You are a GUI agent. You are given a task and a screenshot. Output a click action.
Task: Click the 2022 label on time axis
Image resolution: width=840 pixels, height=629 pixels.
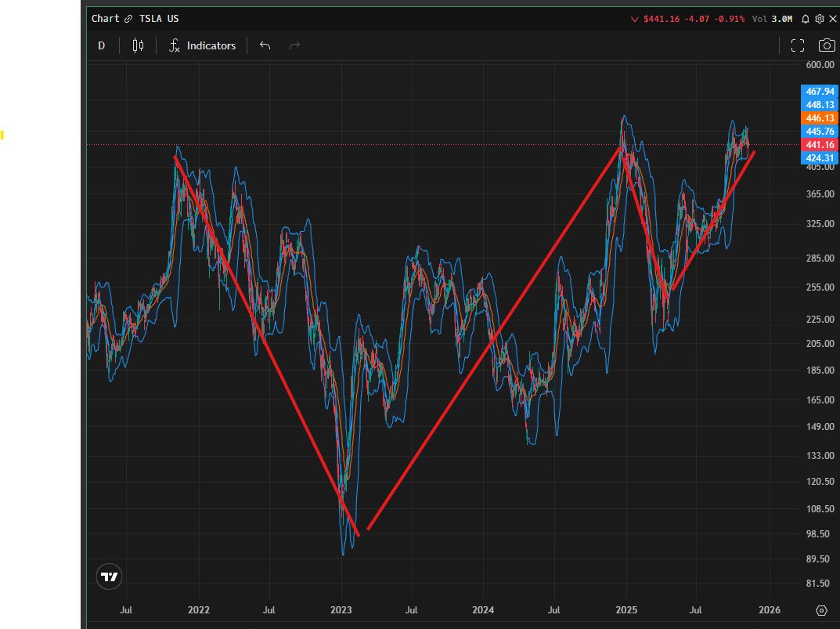pyautogui.click(x=199, y=609)
